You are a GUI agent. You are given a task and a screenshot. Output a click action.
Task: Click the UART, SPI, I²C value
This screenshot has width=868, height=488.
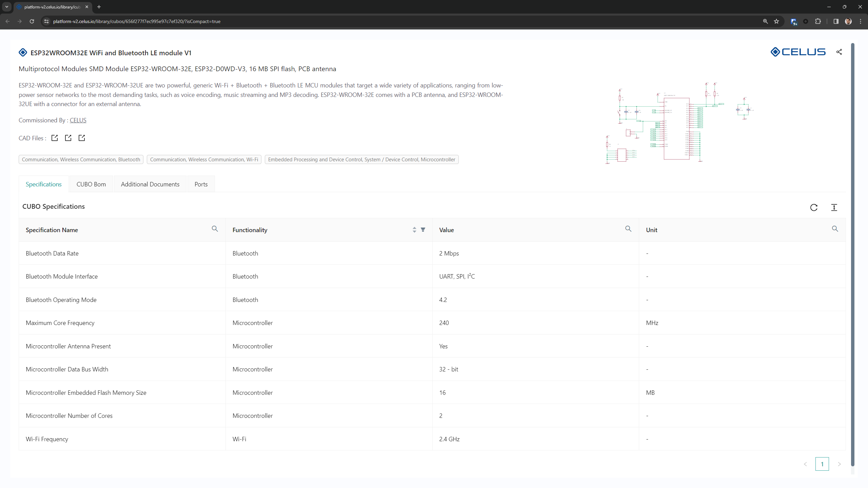point(457,277)
